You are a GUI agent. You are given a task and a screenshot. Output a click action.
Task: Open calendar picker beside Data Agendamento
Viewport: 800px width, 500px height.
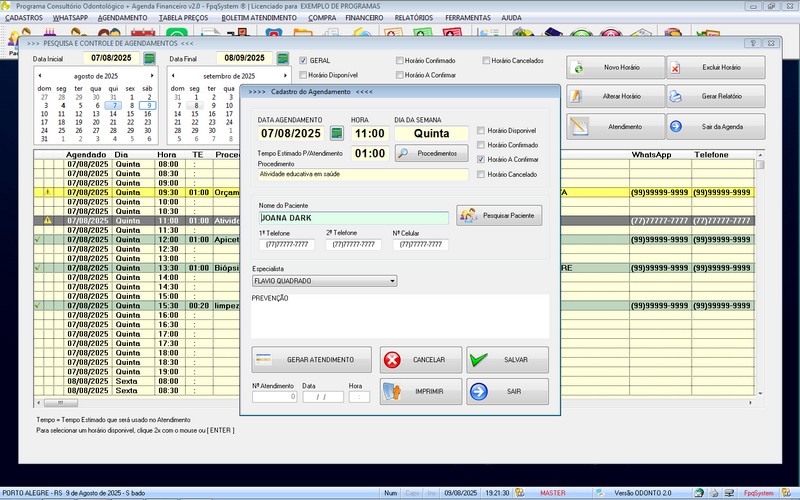pyautogui.click(x=337, y=133)
